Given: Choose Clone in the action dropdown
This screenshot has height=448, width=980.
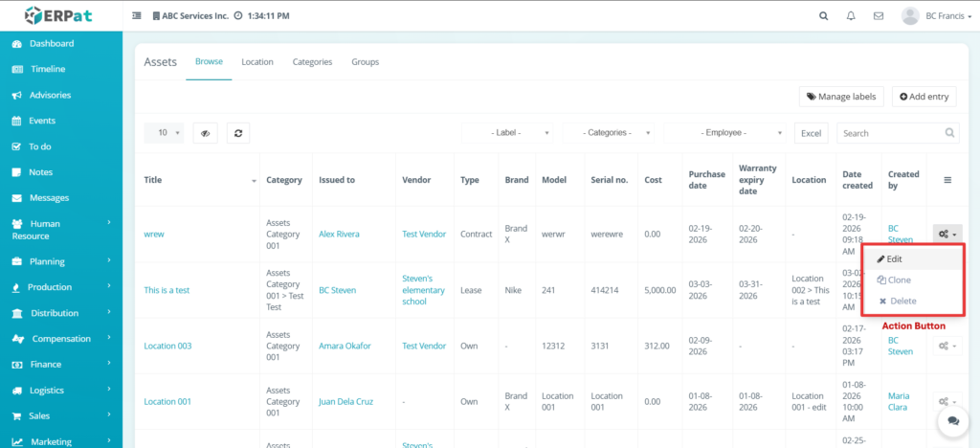Looking at the screenshot, I should [895, 280].
